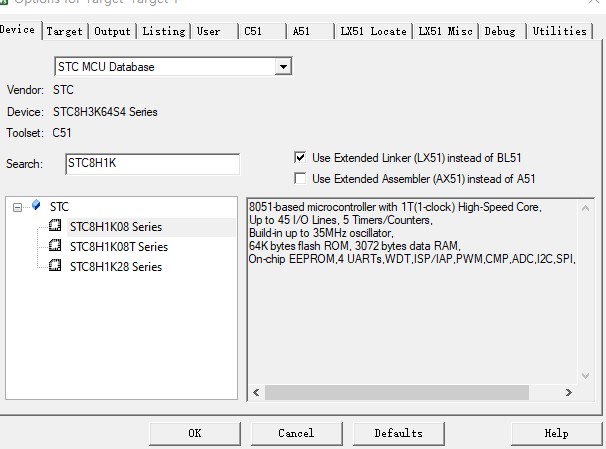The width and height of the screenshot is (606, 449).
Task: Click the '64K bytes flash ROM' description line
Action: (x=355, y=246)
